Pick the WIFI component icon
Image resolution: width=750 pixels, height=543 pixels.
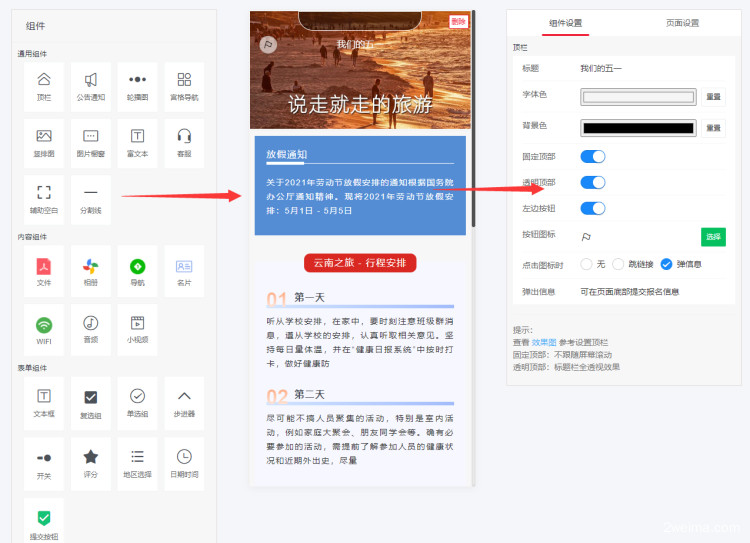click(44, 327)
